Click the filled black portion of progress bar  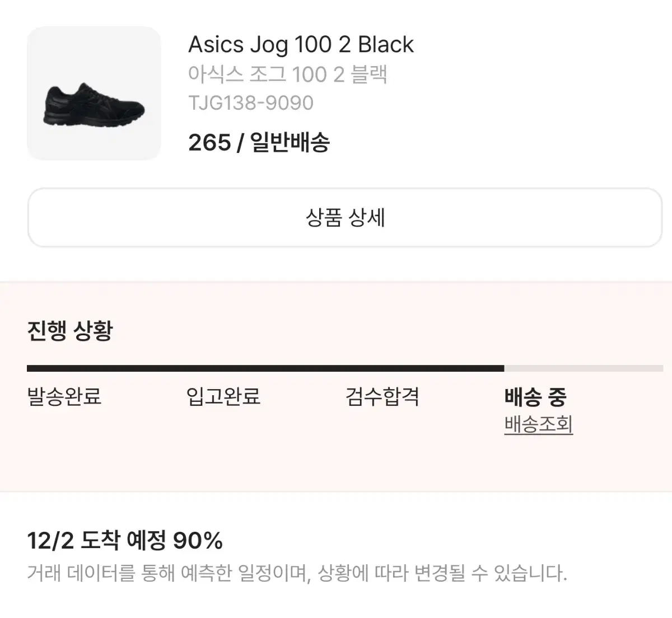pyautogui.click(x=265, y=368)
